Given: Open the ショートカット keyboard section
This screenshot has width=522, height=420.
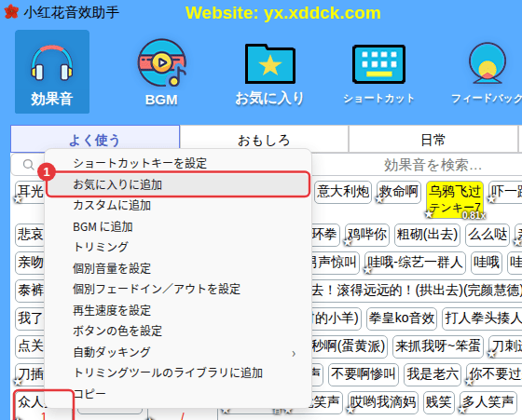Looking at the screenshot, I should pos(378,74).
